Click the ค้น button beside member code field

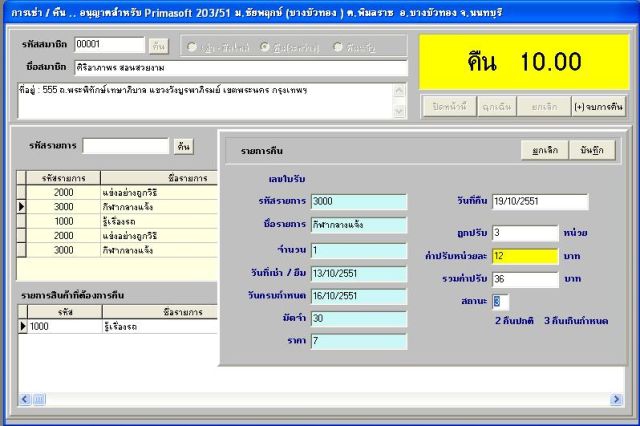tap(158, 46)
